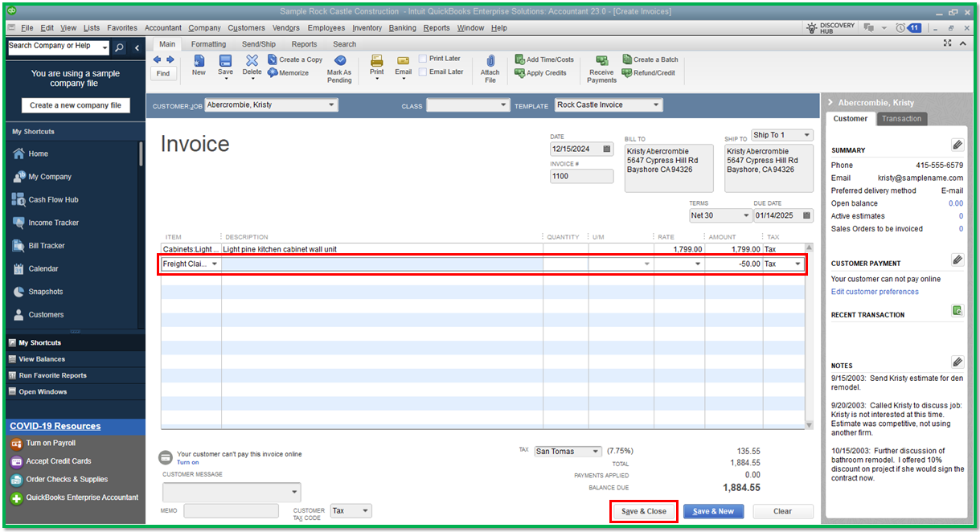Open the Accountant menu
The height and width of the screenshot is (532, 980).
click(x=163, y=28)
